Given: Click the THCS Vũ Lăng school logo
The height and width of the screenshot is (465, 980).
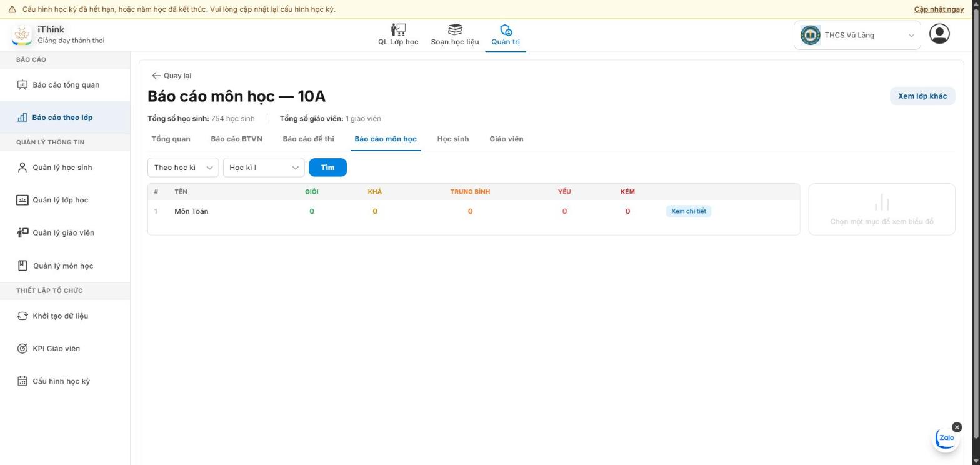Looking at the screenshot, I should [x=811, y=35].
